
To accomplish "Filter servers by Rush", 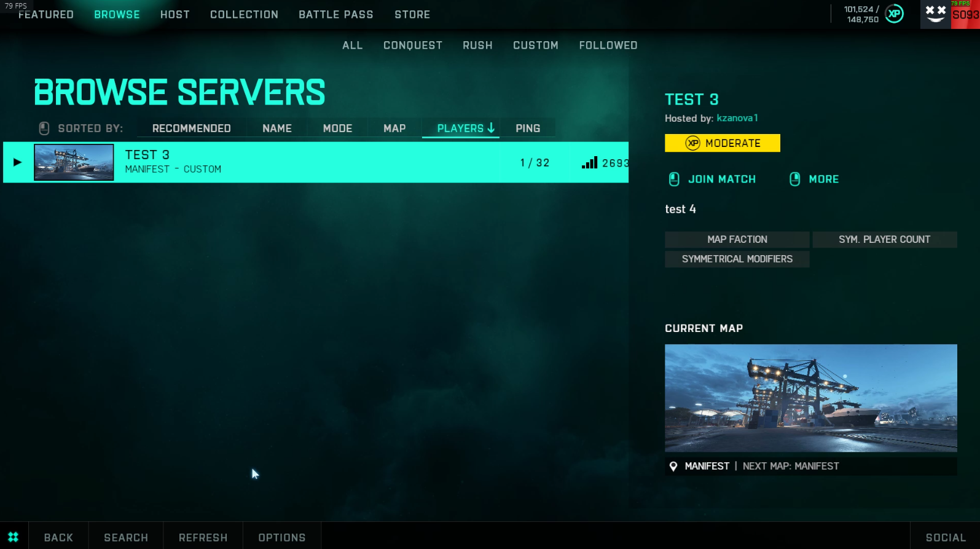I will pyautogui.click(x=477, y=45).
